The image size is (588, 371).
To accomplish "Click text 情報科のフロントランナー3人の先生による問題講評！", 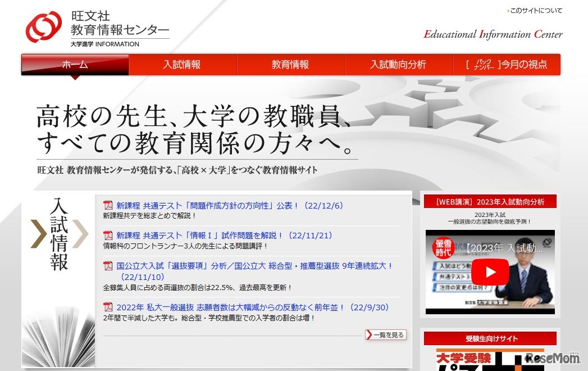I will 185,246.
